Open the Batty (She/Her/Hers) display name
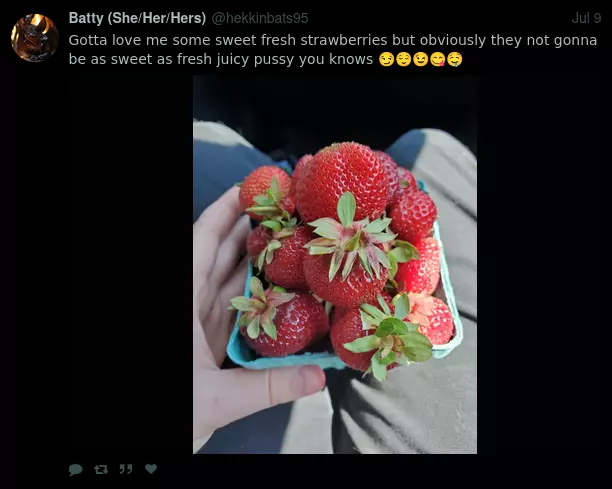The image size is (612, 489). tap(137, 18)
